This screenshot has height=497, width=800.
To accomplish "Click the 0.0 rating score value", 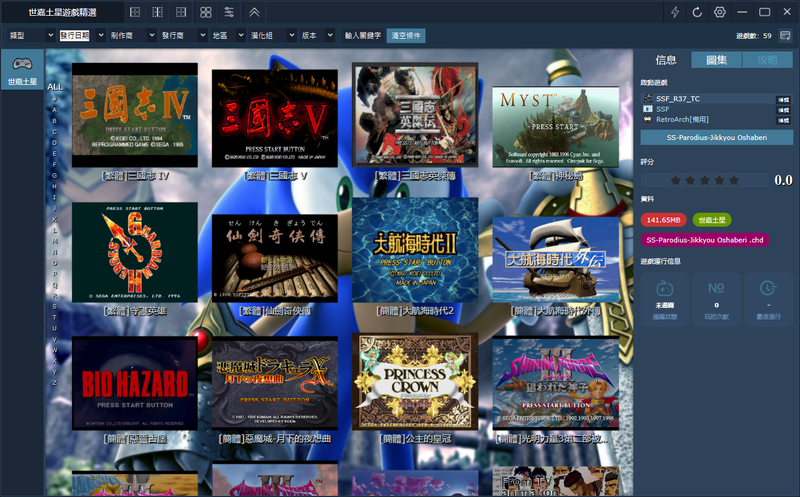I will [783, 180].
